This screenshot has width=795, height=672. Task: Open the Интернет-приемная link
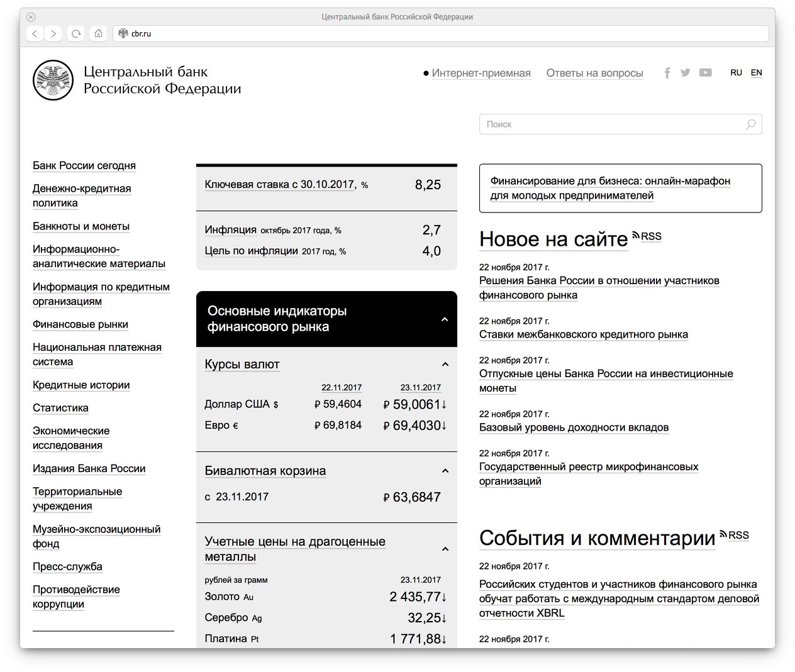coord(481,74)
